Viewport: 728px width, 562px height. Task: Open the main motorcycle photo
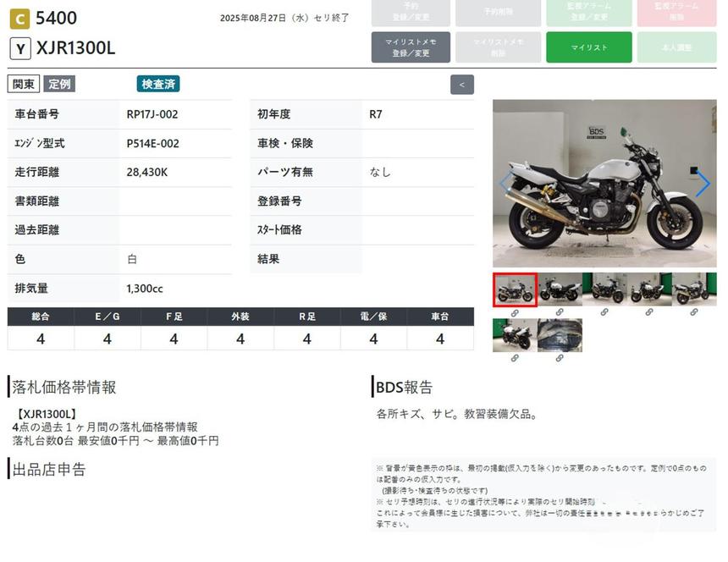(604, 184)
